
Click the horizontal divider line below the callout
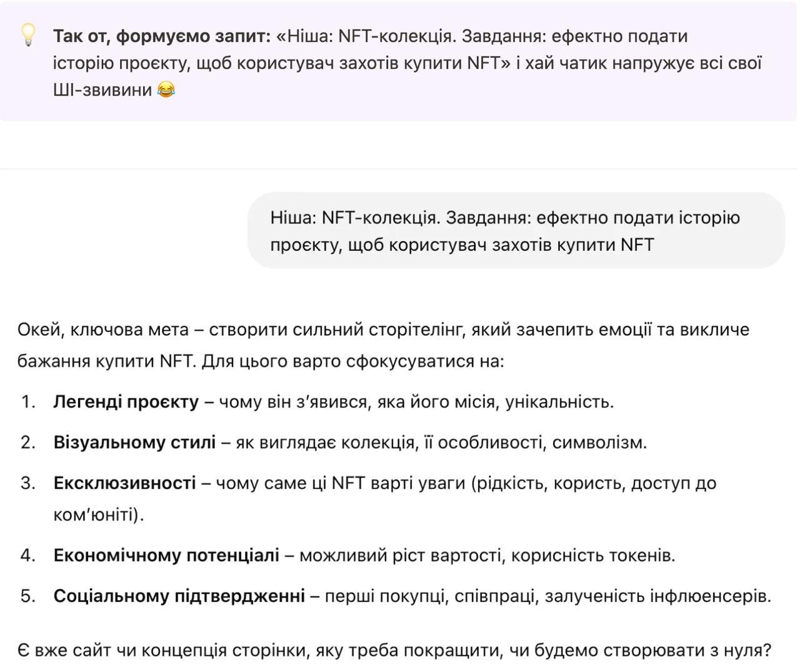399,169
